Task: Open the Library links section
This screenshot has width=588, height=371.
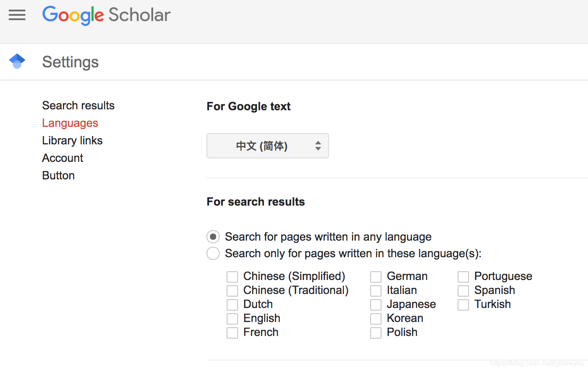Action: click(72, 140)
